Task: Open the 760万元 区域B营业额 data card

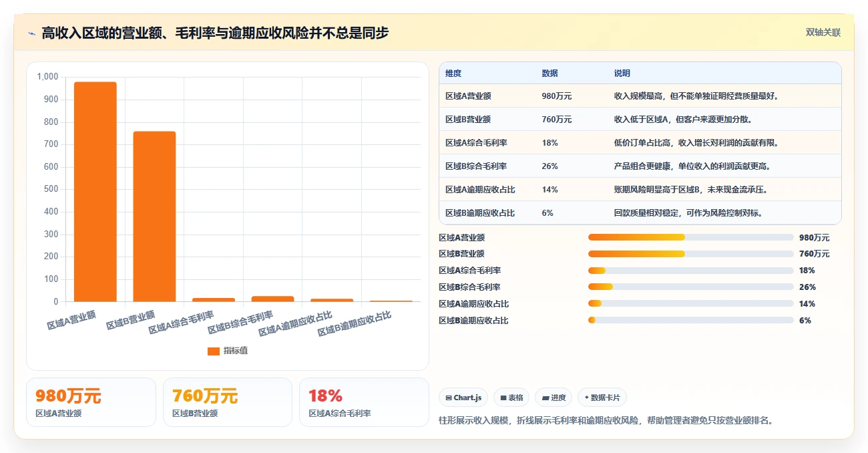Action: point(228,402)
